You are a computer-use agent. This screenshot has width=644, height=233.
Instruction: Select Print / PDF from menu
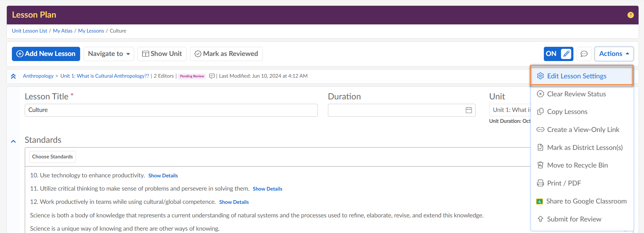(x=564, y=183)
